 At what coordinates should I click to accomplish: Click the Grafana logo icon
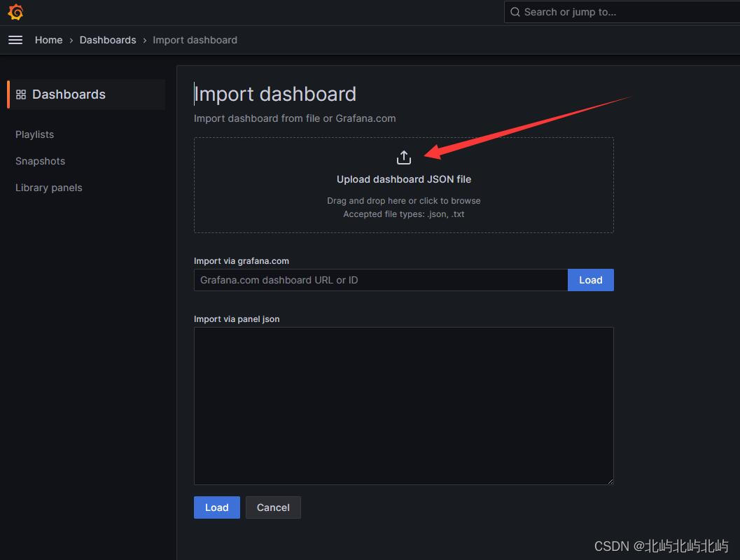tap(15, 13)
